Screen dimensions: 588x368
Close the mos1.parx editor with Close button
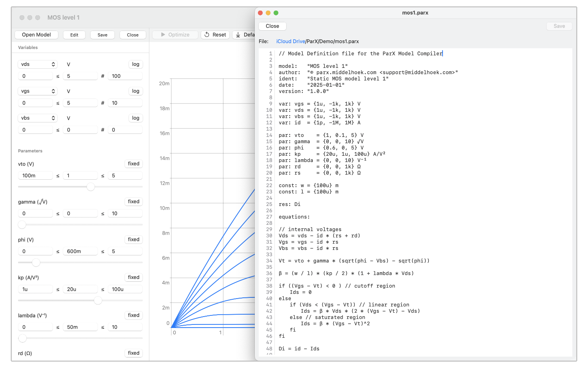272,26
